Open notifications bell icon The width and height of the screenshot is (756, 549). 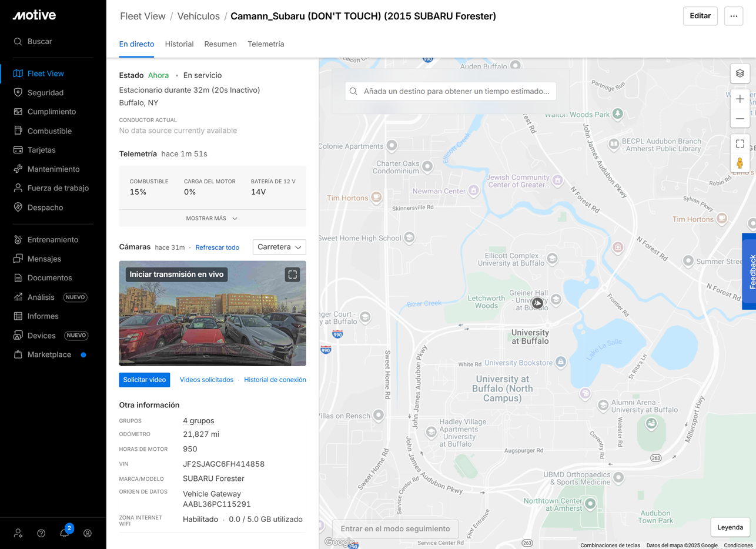pos(65,533)
